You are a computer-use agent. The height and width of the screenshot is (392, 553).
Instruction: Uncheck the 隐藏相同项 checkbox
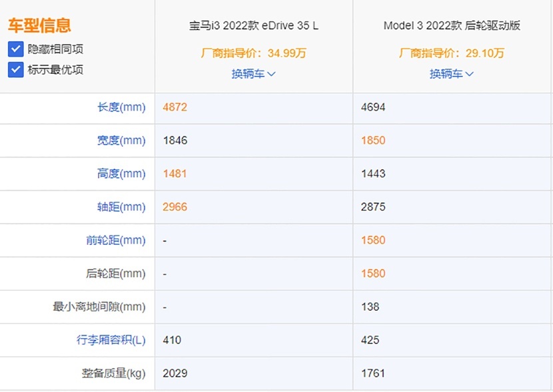click(x=15, y=49)
